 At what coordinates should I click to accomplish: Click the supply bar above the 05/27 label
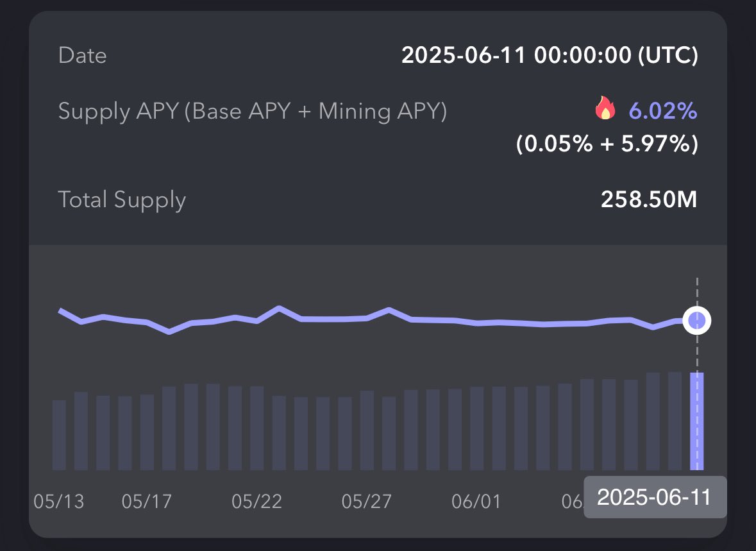click(367, 430)
